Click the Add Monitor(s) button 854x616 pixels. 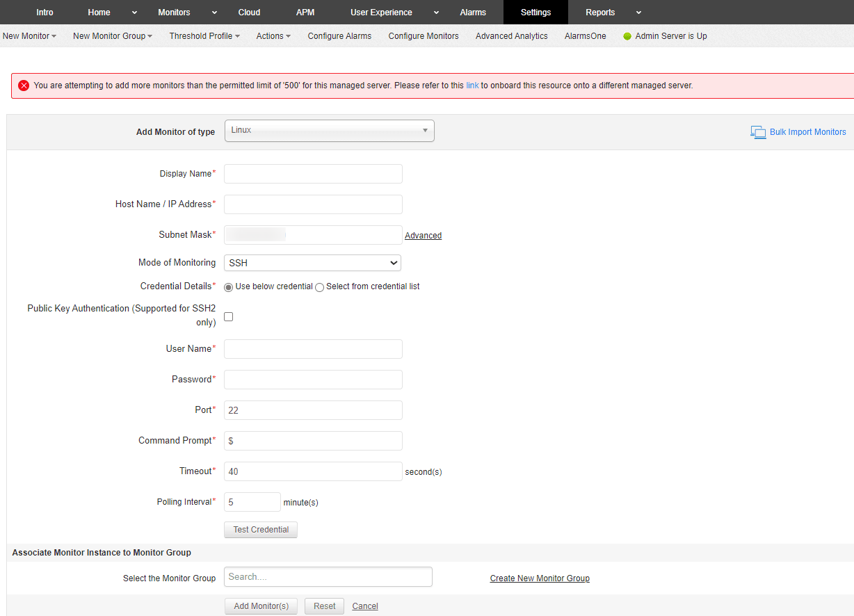point(261,606)
